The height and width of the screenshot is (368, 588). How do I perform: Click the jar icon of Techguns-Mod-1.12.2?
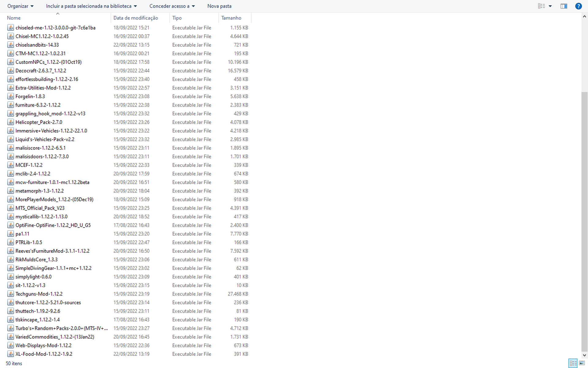tap(11, 294)
